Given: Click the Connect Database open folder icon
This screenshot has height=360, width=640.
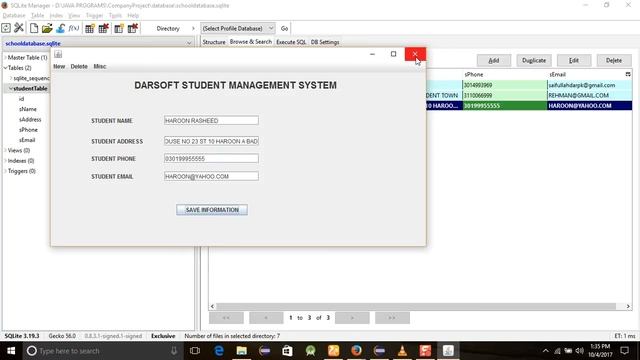Looking at the screenshot, I should pos(47,28).
